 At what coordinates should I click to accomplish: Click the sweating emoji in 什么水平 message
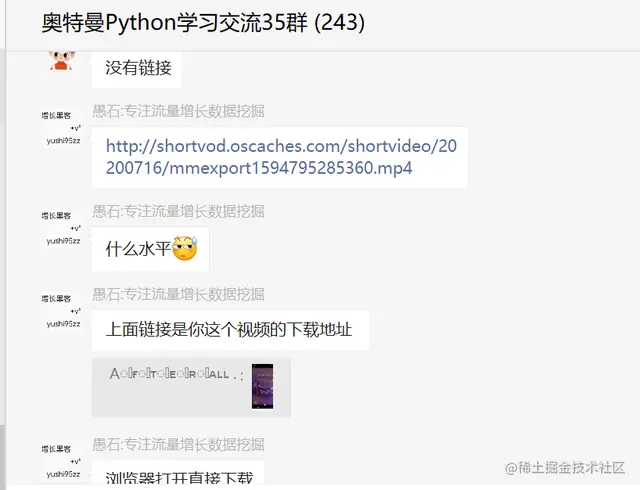click(185, 248)
